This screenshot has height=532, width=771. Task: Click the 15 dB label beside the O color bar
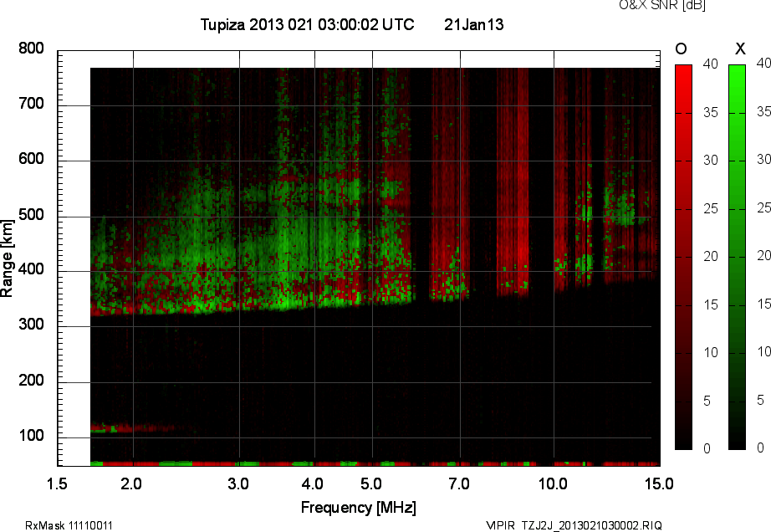(x=710, y=304)
